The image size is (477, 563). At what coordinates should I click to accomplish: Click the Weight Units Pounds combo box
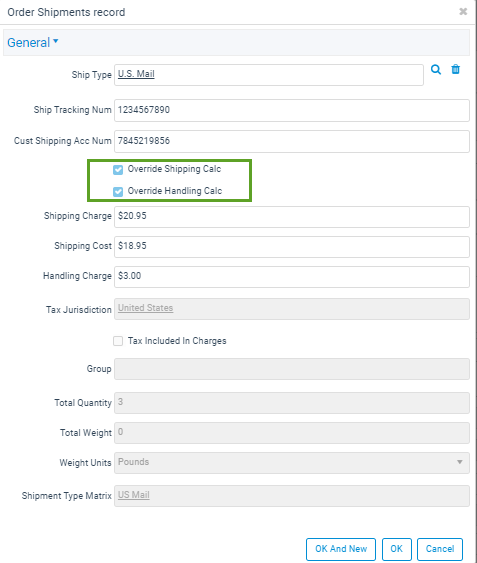pos(292,462)
